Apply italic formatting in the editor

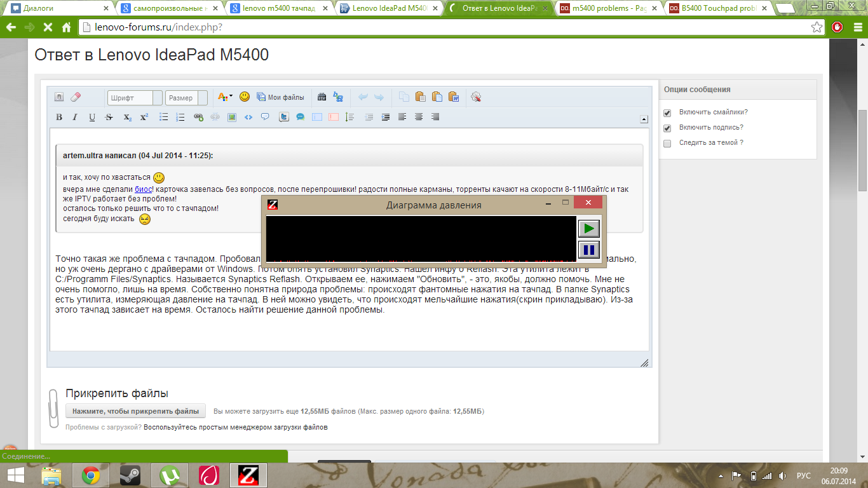pyautogui.click(x=75, y=118)
